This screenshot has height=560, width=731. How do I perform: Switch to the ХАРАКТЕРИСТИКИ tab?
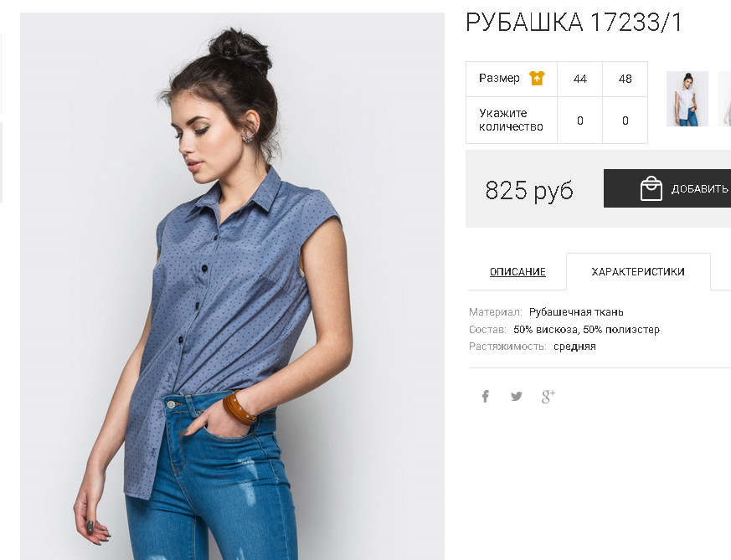click(638, 271)
